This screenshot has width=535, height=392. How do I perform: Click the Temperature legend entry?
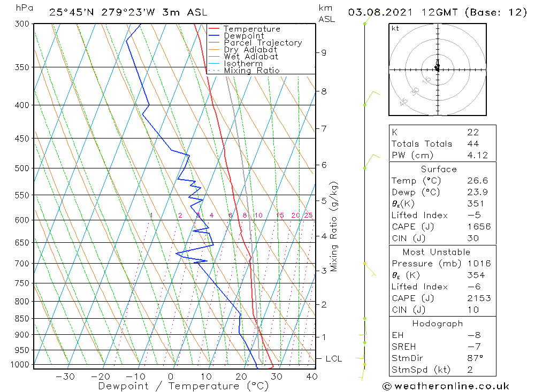(x=252, y=29)
